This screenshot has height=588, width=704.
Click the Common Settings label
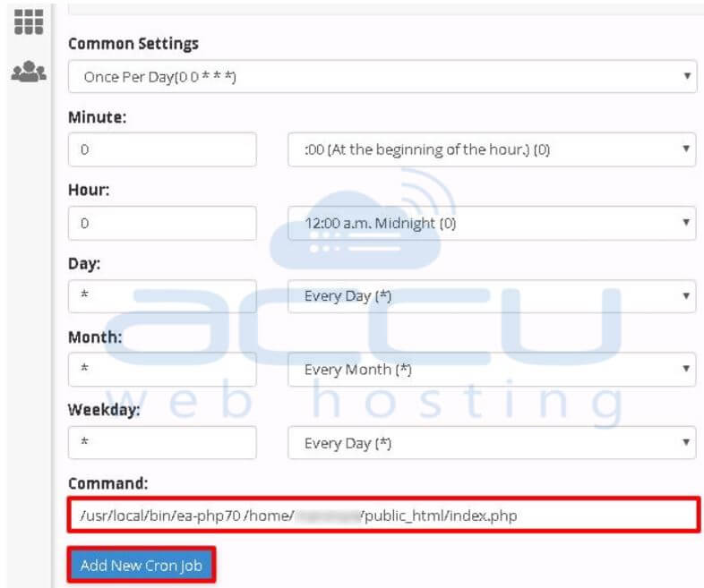click(133, 44)
